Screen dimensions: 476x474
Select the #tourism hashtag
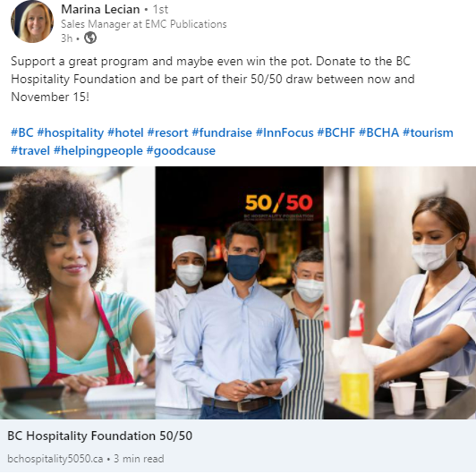coord(428,132)
